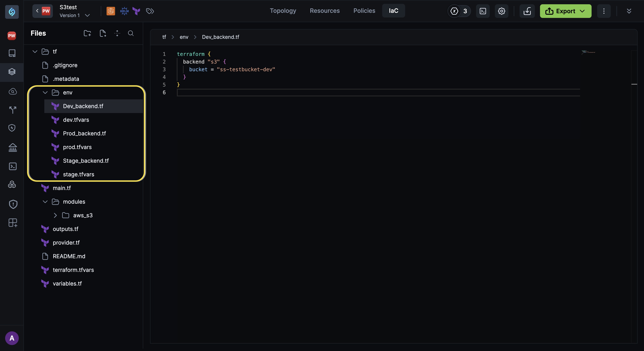Click the Helm icon in header
This screenshot has height=351, width=644.
[x=124, y=11]
